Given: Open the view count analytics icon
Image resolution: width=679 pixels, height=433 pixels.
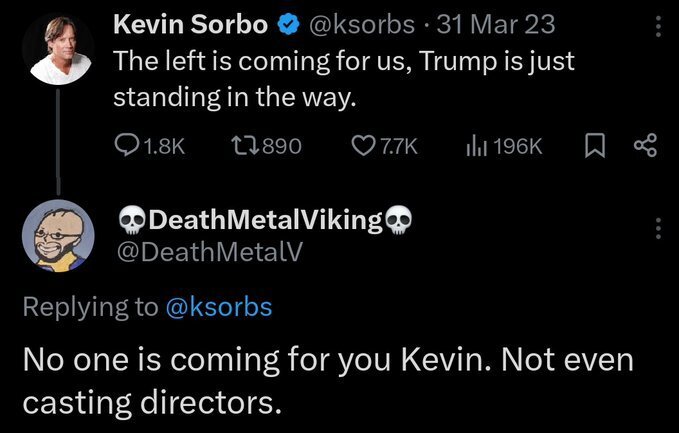Looking at the screenshot, I should 476,147.
